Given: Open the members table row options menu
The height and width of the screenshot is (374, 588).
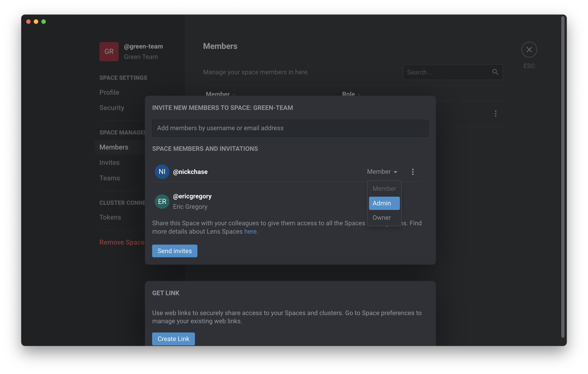Looking at the screenshot, I should pyautogui.click(x=495, y=114).
